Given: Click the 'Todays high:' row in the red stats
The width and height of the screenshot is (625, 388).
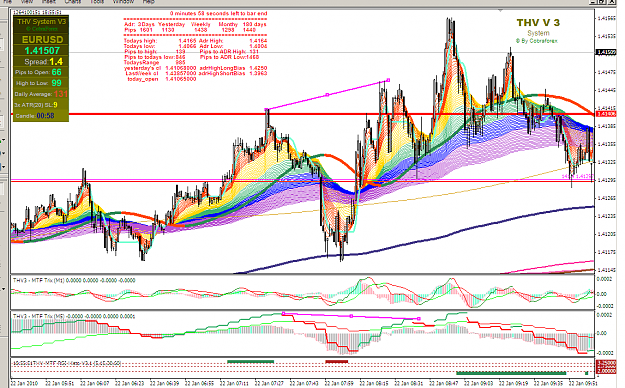Looking at the screenshot, I should (160, 41).
